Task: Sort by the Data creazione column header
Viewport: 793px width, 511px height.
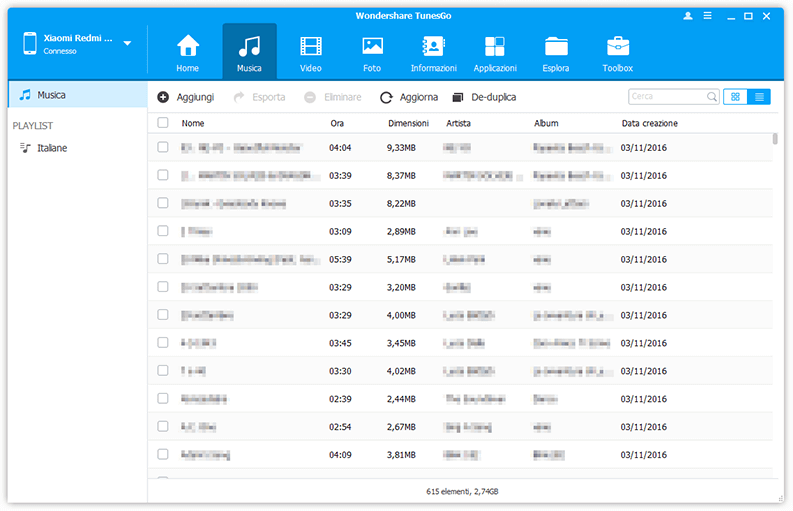Action: coord(650,123)
